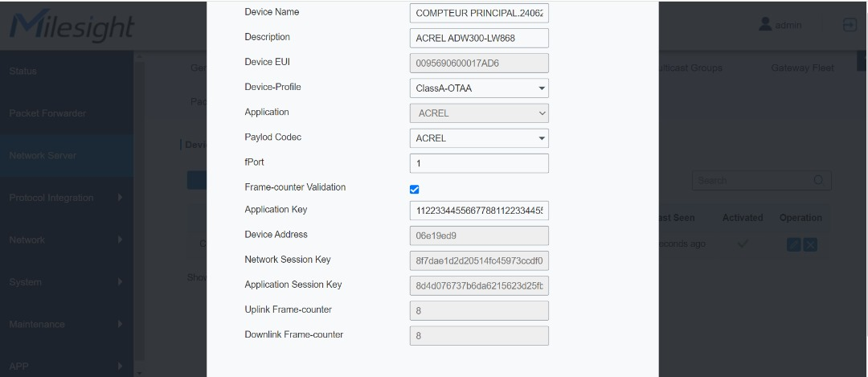Screen dimensions: 868x377
Task: Click the search magnifier icon
Action: coord(818,181)
